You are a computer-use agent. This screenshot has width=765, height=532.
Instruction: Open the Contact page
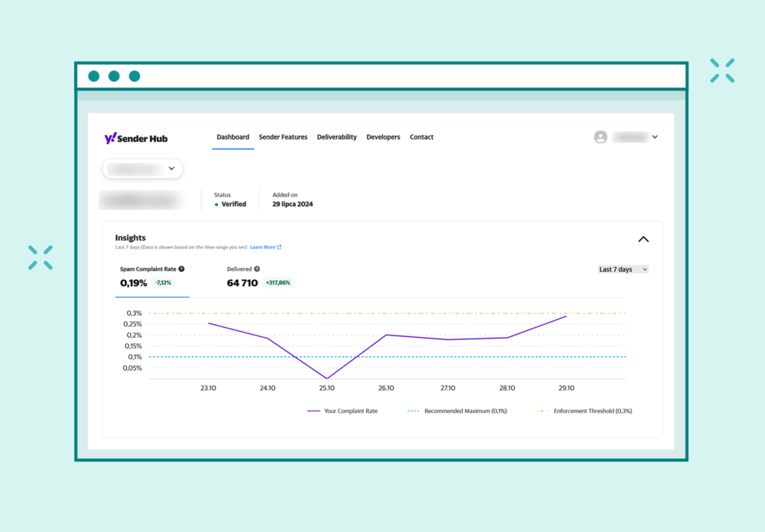pyautogui.click(x=421, y=137)
